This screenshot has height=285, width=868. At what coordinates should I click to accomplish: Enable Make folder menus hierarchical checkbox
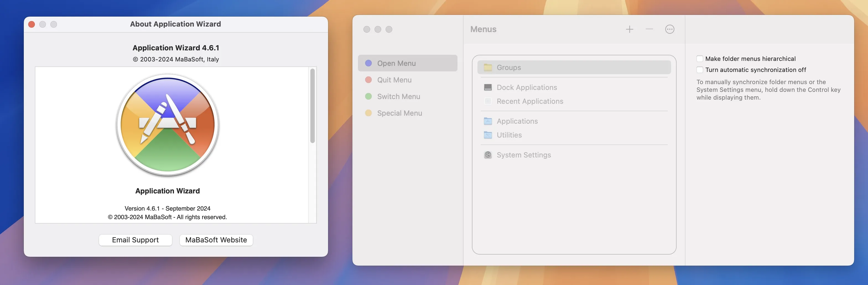coord(700,59)
